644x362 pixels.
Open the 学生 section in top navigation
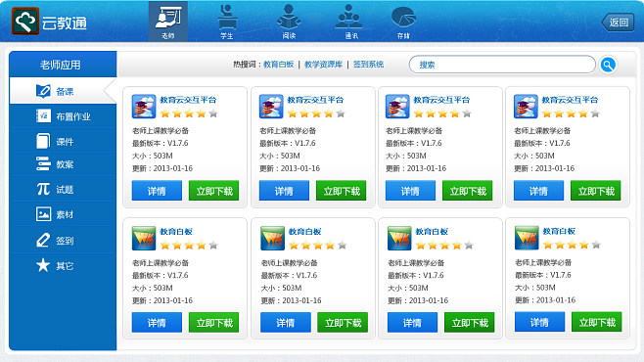coord(227,22)
